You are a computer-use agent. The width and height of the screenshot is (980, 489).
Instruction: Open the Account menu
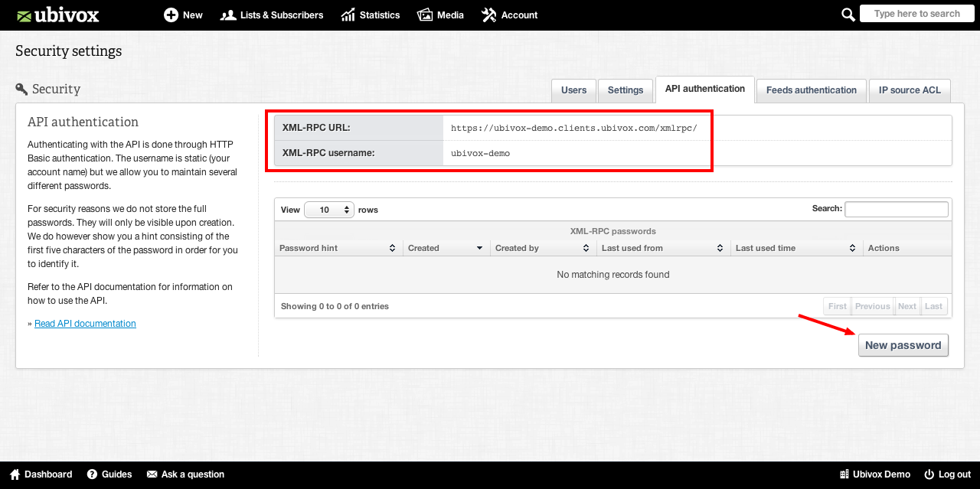(509, 15)
